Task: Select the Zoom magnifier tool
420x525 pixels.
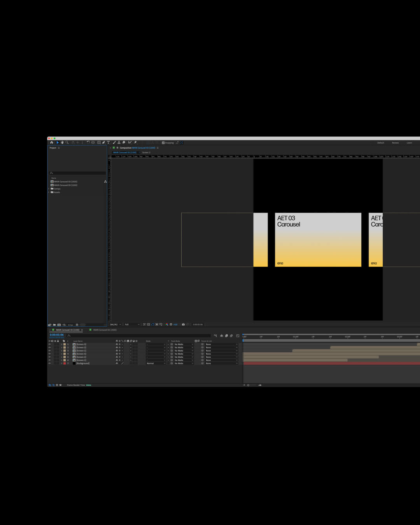Action: [x=67, y=142]
